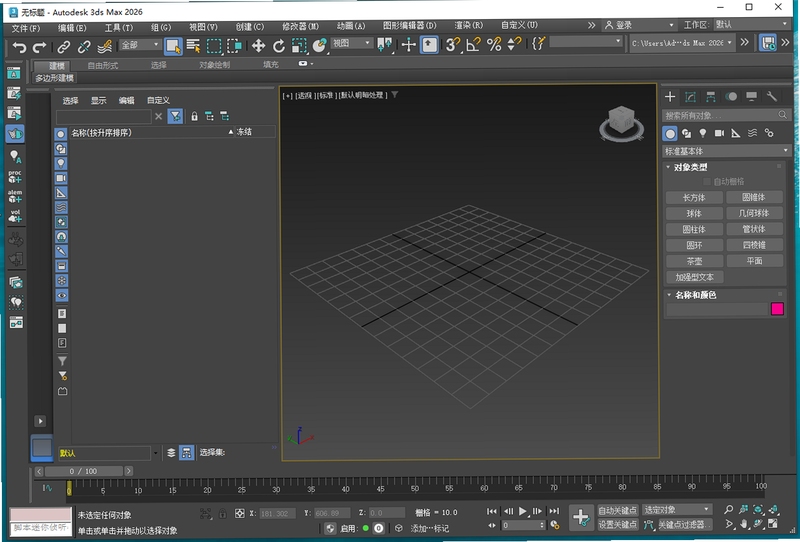This screenshot has width=800, height=542.
Task: Activate the Select and Place tool
Action: (319, 46)
